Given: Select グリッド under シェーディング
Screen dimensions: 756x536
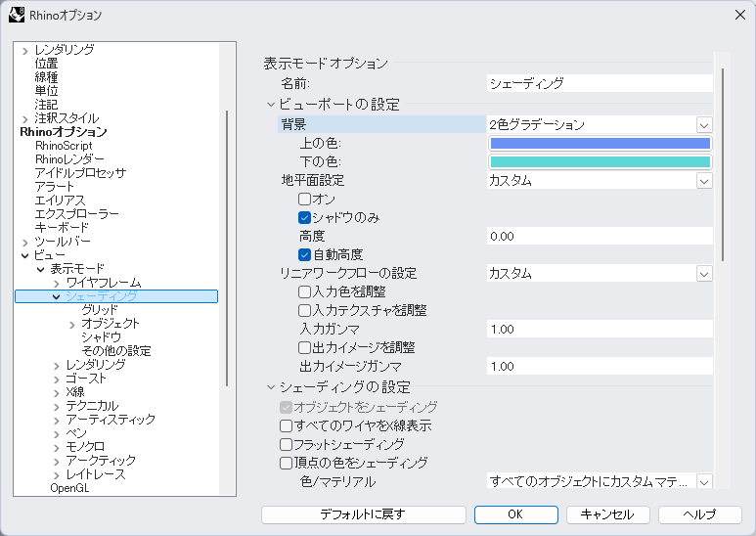Looking at the screenshot, I should click(x=100, y=310).
